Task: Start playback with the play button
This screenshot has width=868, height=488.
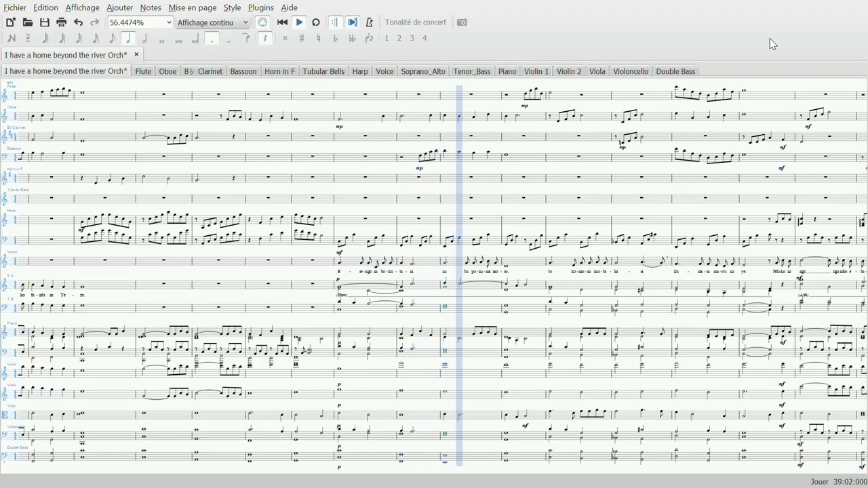Action: coord(299,22)
